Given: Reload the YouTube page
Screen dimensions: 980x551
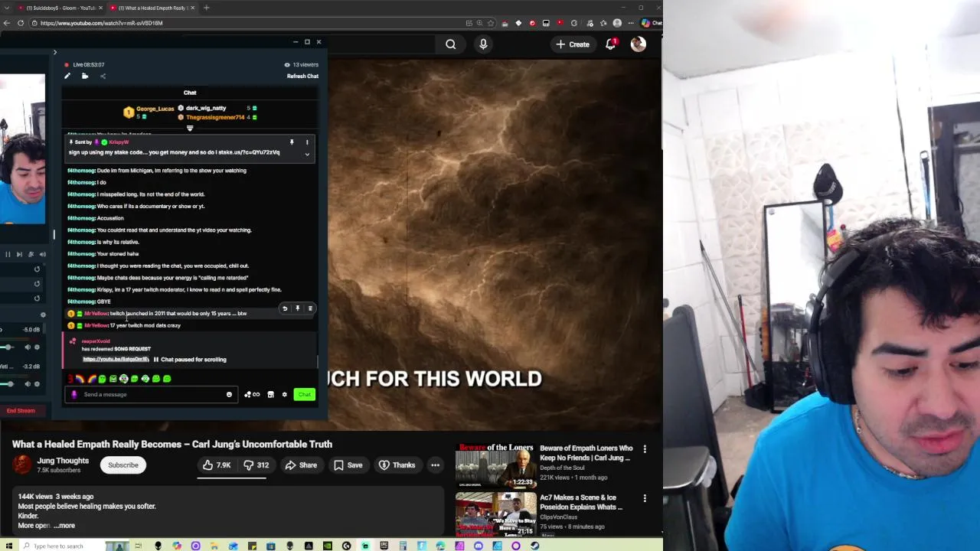Looking at the screenshot, I should click(21, 23).
